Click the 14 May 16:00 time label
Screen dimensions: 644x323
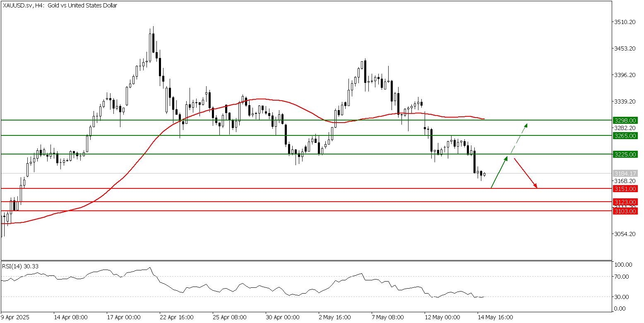point(495,317)
